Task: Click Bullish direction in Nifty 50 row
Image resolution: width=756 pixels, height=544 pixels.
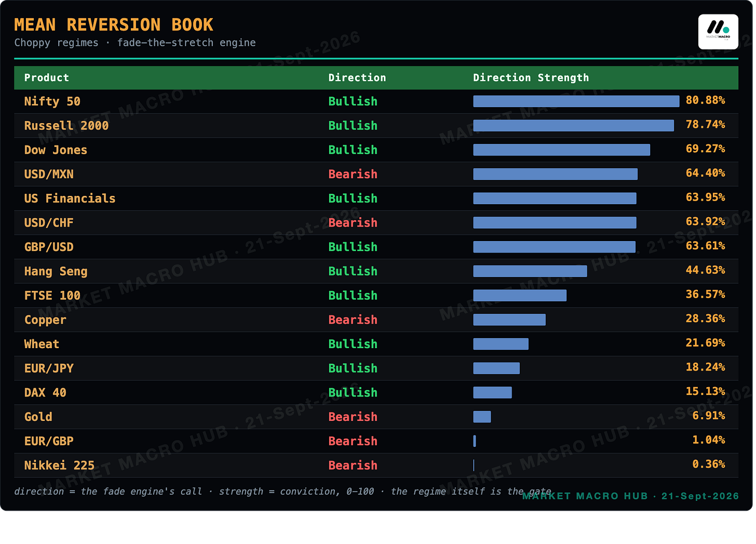Action: tap(353, 101)
